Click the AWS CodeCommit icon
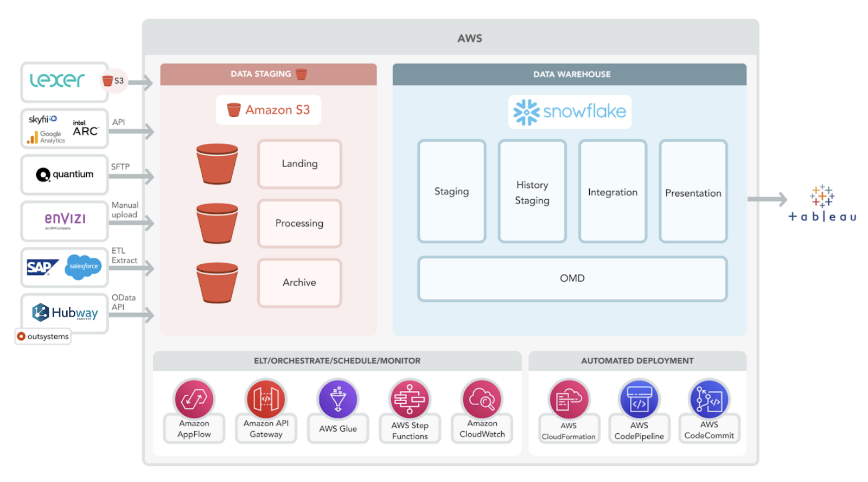The width and height of the screenshot is (868, 482). click(709, 399)
